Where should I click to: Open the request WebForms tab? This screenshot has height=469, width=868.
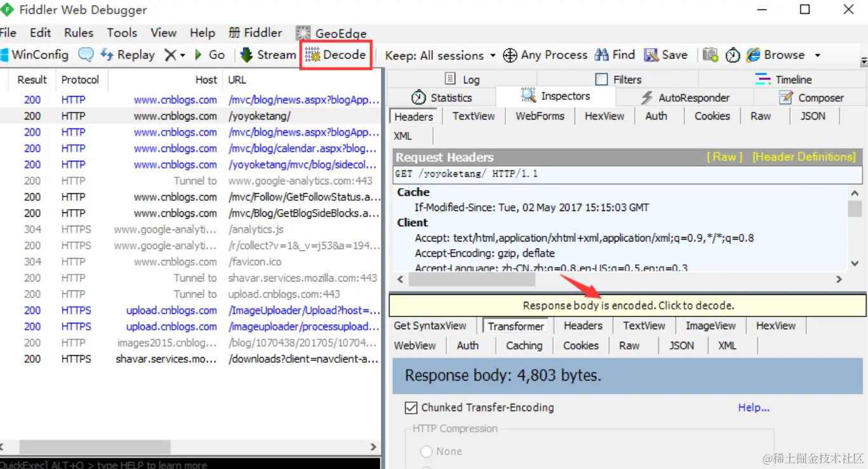click(540, 116)
